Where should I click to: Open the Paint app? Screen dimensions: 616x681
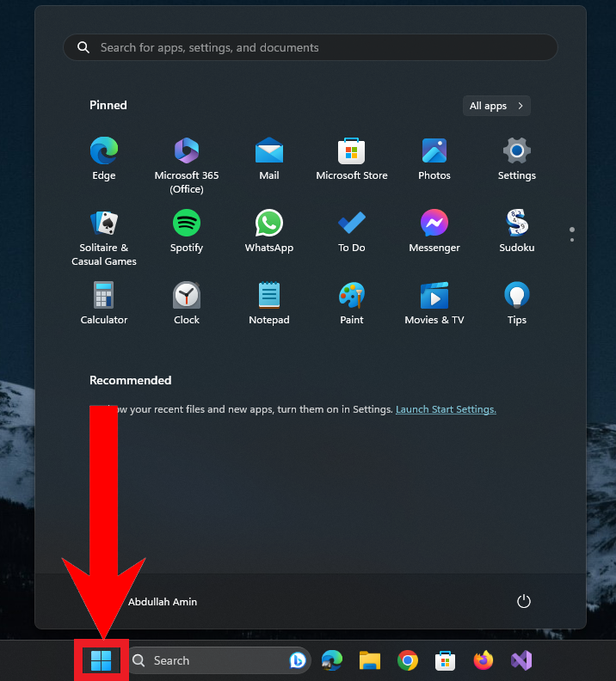[x=351, y=304]
